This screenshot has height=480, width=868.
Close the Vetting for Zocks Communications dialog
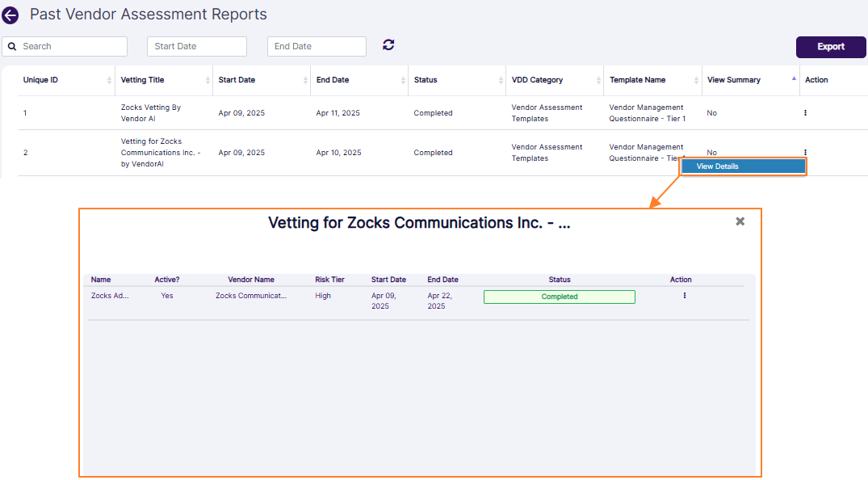[x=740, y=221]
